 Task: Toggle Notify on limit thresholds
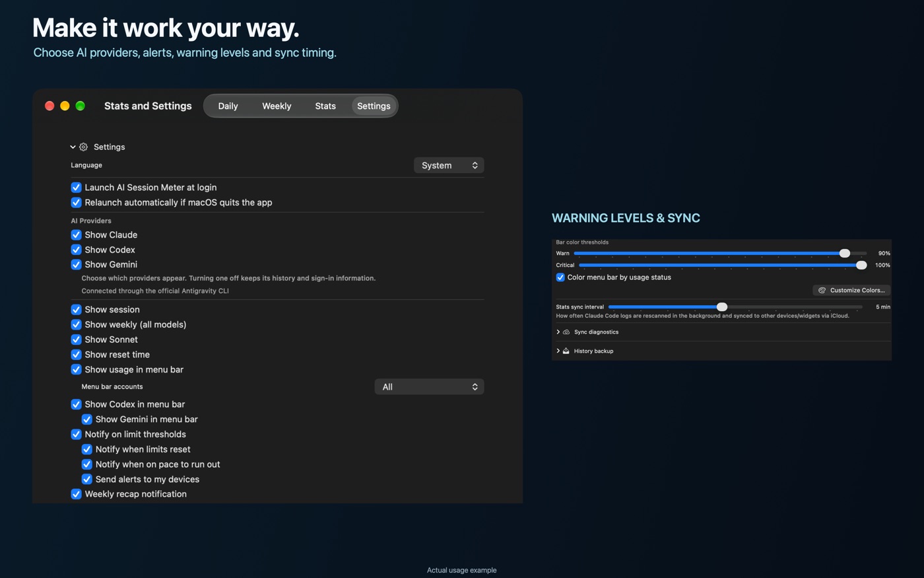76,434
